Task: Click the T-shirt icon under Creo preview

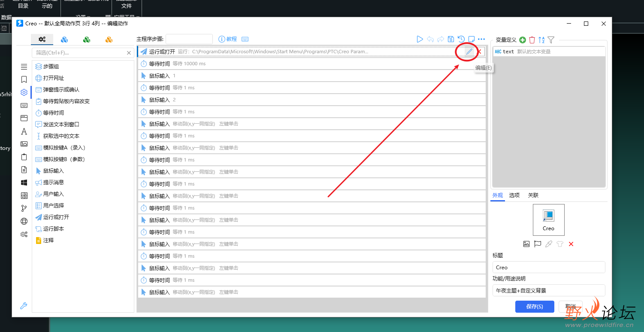Action: pyautogui.click(x=560, y=244)
